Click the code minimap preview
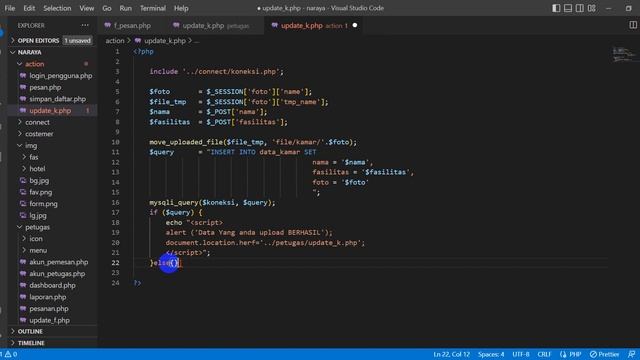640x360 pixels. click(x=624, y=54)
